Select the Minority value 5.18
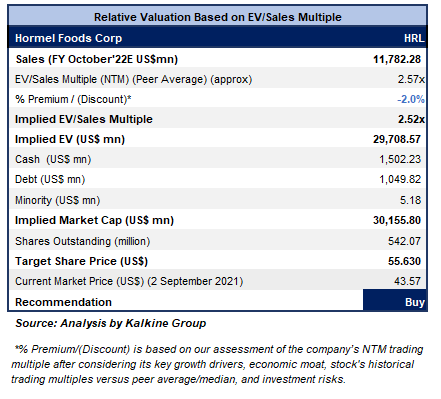441x399 pixels. click(410, 200)
